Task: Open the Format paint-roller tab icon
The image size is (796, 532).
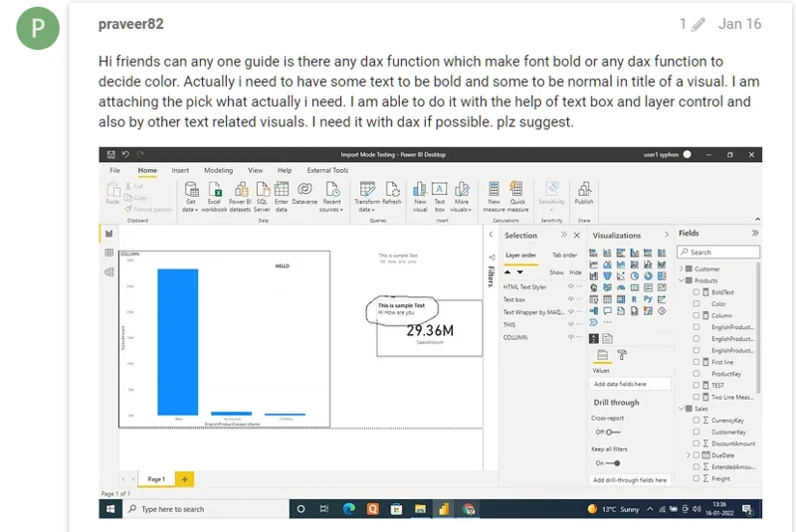Action: tap(621, 355)
